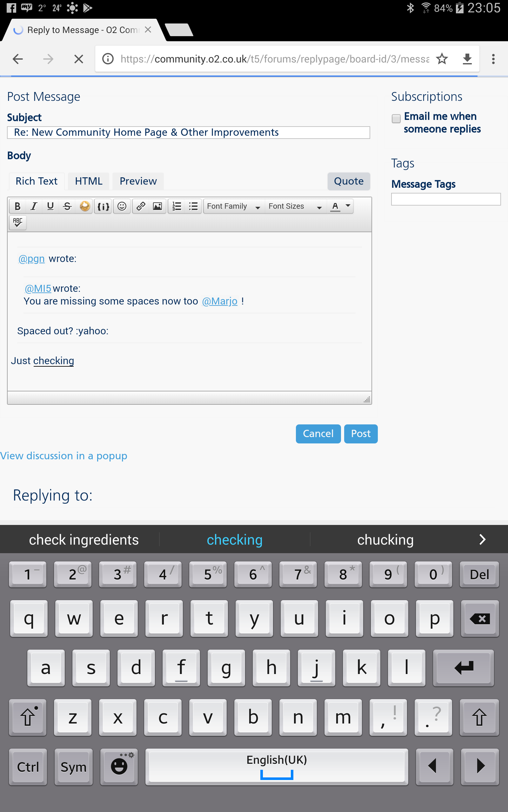Create a bulleted list
Screen dimensions: 508x812
[194, 206]
